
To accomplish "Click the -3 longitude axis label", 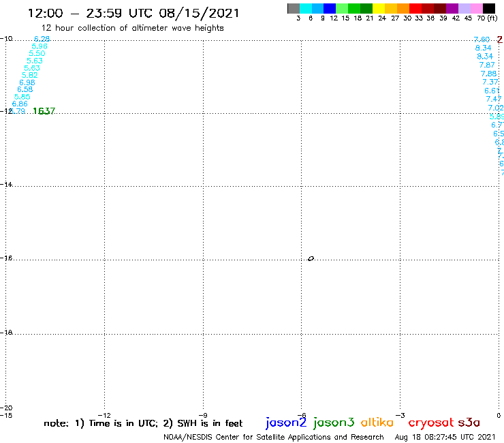I will click(x=400, y=415).
